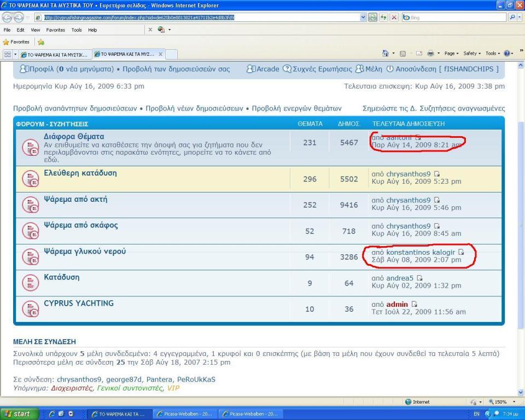Switch to the first ΤΟ ΨΑΡΕΜΑ browser tab
The width and height of the screenshot is (525, 420).
(x=55, y=55)
